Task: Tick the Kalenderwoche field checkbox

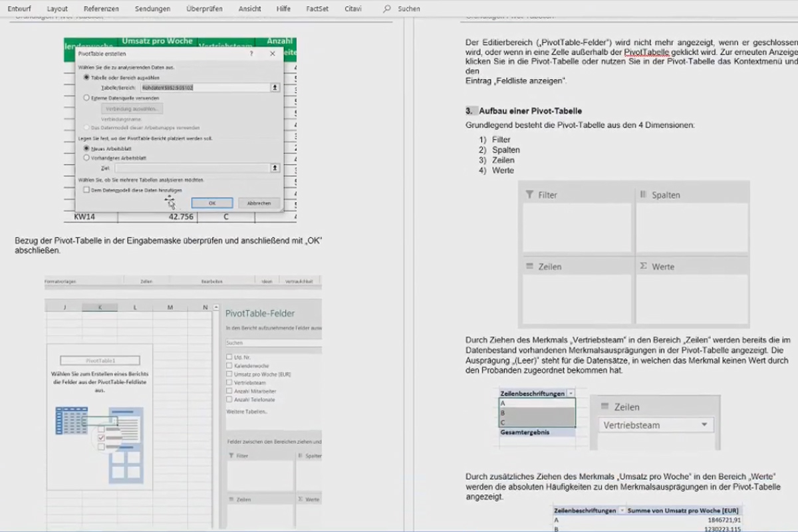Action: click(229, 366)
